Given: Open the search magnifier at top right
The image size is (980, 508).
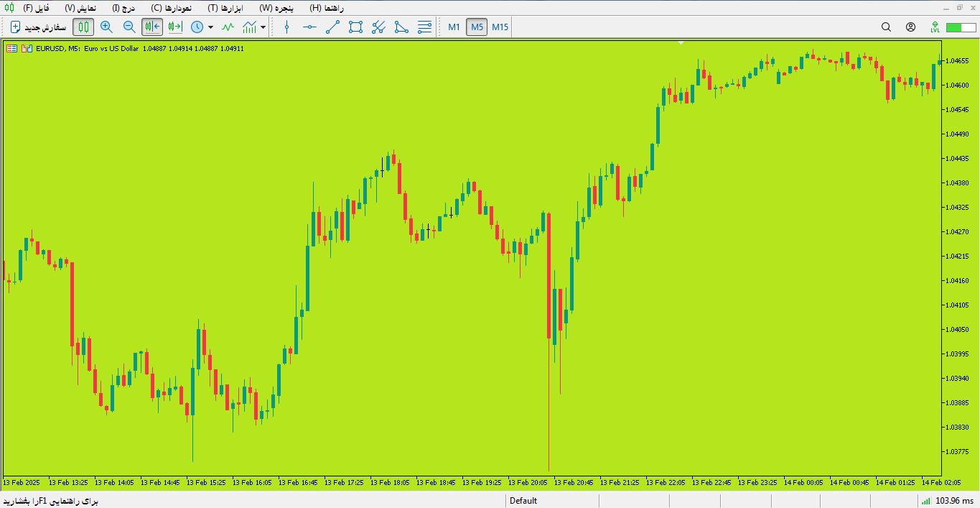Looking at the screenshot, I should (886, 27).
